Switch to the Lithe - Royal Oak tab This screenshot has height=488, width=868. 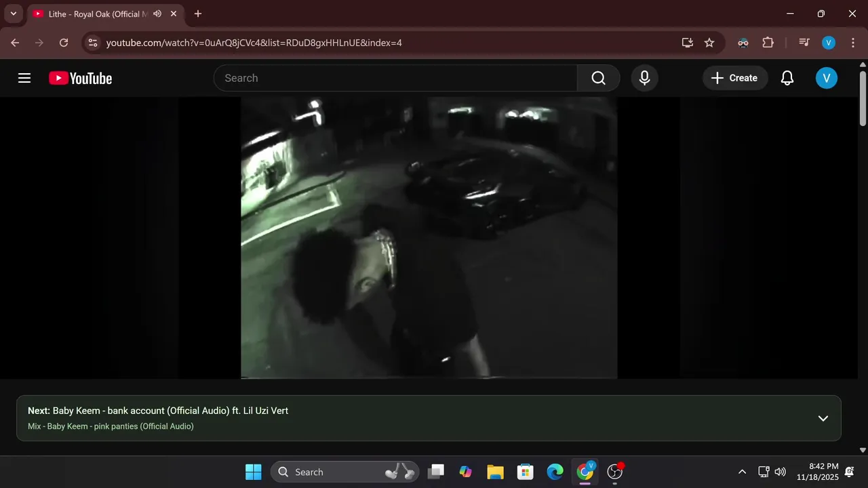[97, 14]
